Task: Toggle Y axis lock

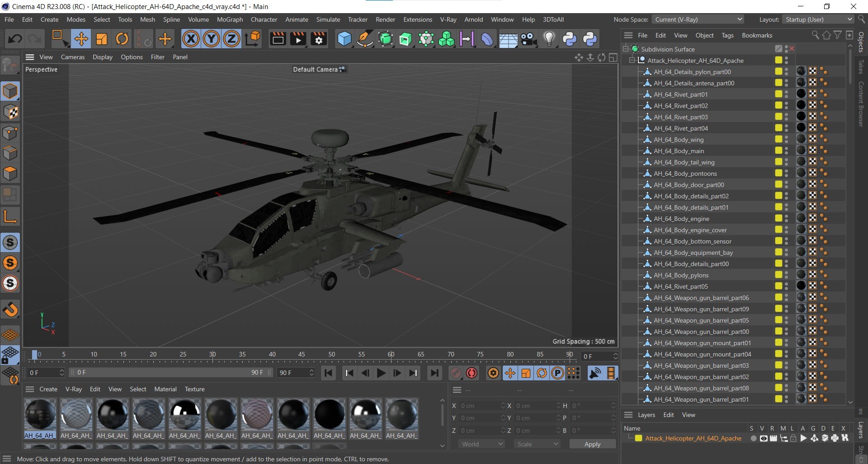Action: (x=211, y=39)
